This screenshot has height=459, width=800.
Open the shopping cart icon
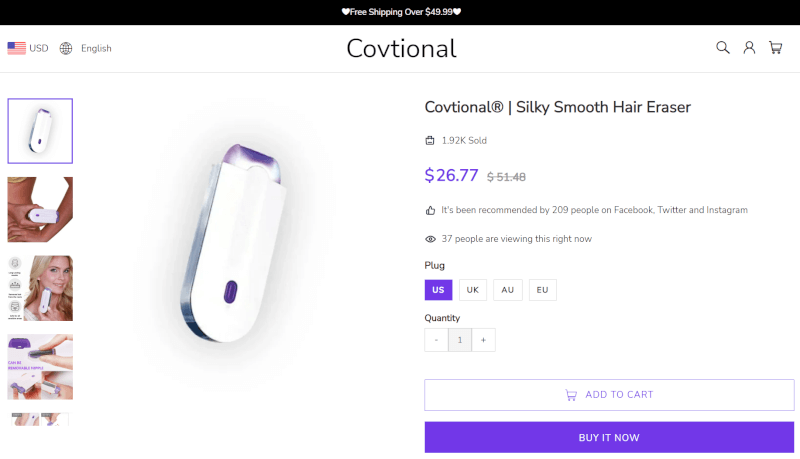775,48
